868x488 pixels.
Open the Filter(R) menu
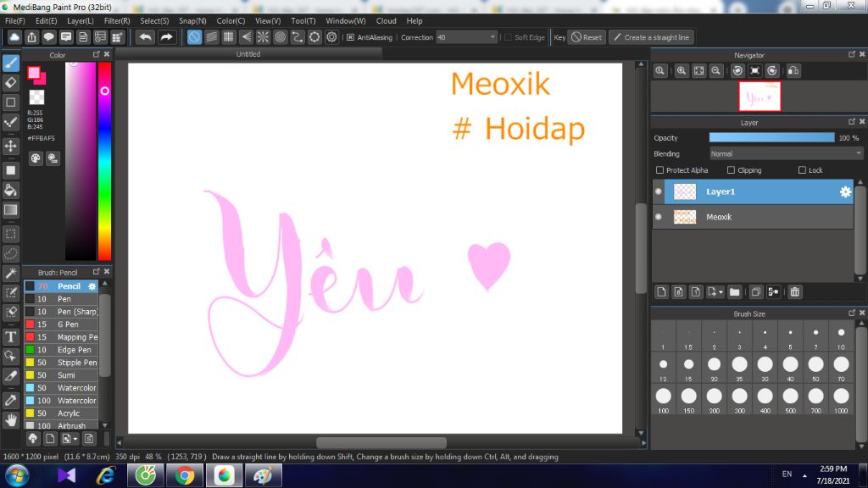[117, 20]
